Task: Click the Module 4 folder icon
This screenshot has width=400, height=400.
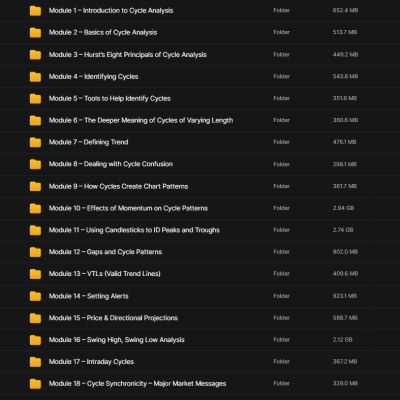Action: pyautogui.click(x=35, y=77)
